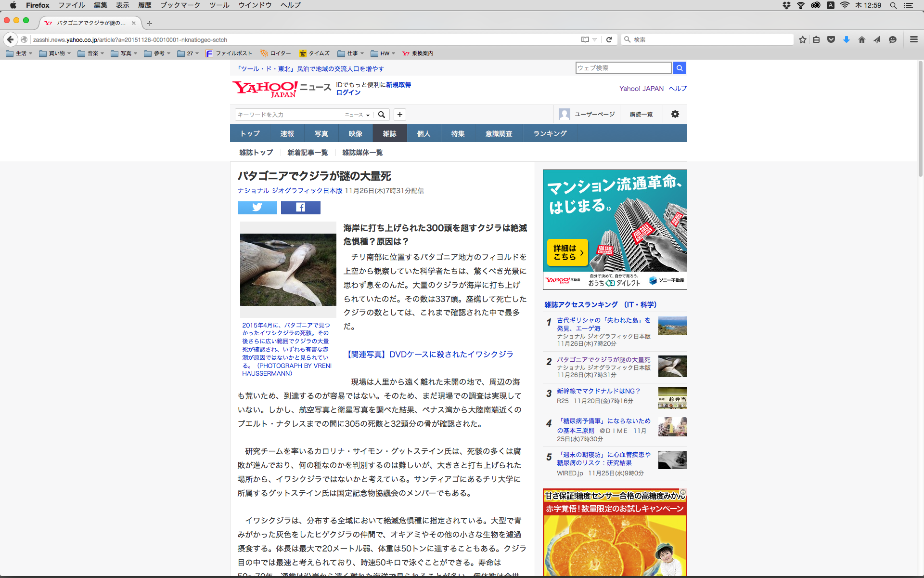924x578 pixels.
Task: Open the Yahoo news settings gear icon
Action: (675, 114)
